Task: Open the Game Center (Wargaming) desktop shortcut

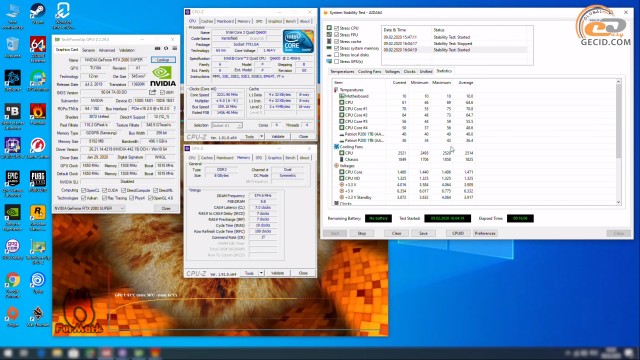Action: [38, 147]
